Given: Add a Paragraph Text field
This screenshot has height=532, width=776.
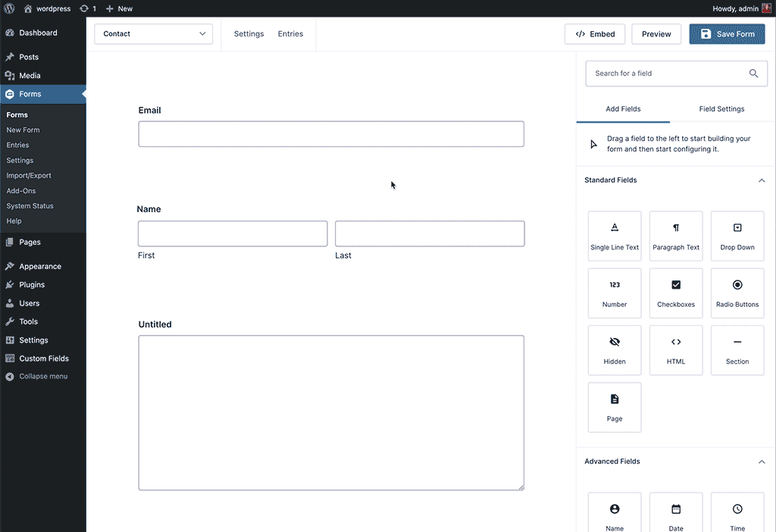Looking at the screenshot, I should coord(675,236).
